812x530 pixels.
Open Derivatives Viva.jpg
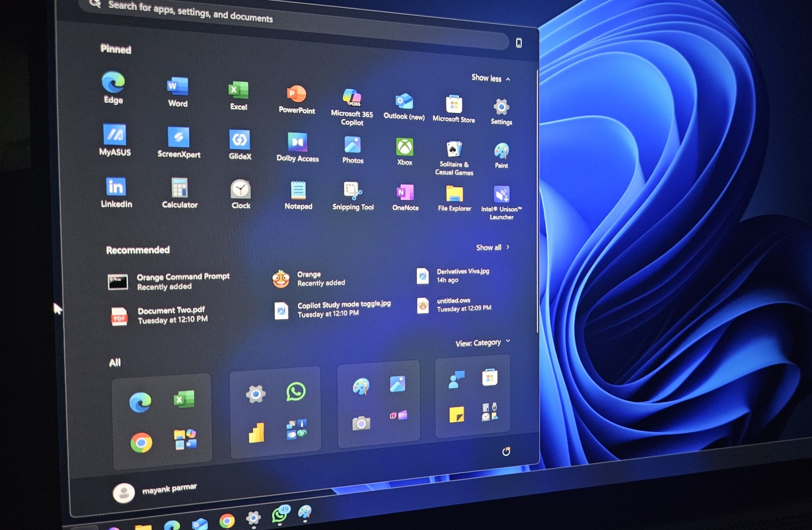pos(454,275)
